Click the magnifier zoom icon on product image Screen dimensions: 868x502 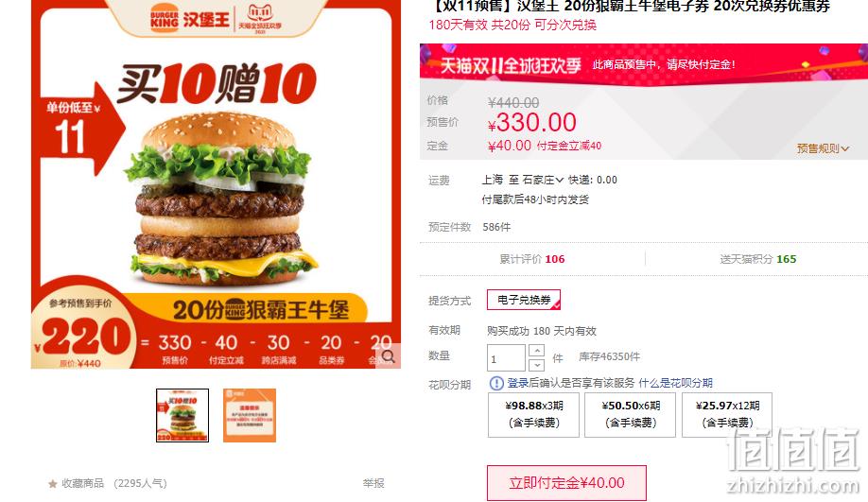point(389,356)
